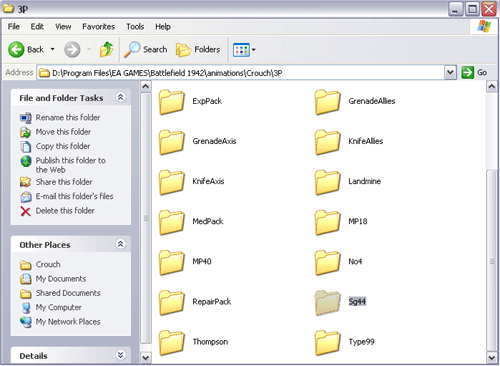
Task: Open the Tools menu
Action: 135,27
